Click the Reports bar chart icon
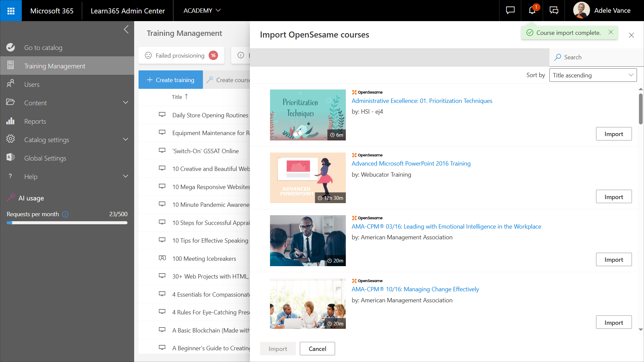Image resolution: width=644 pixels, height=362 pixels. point(10,121)
